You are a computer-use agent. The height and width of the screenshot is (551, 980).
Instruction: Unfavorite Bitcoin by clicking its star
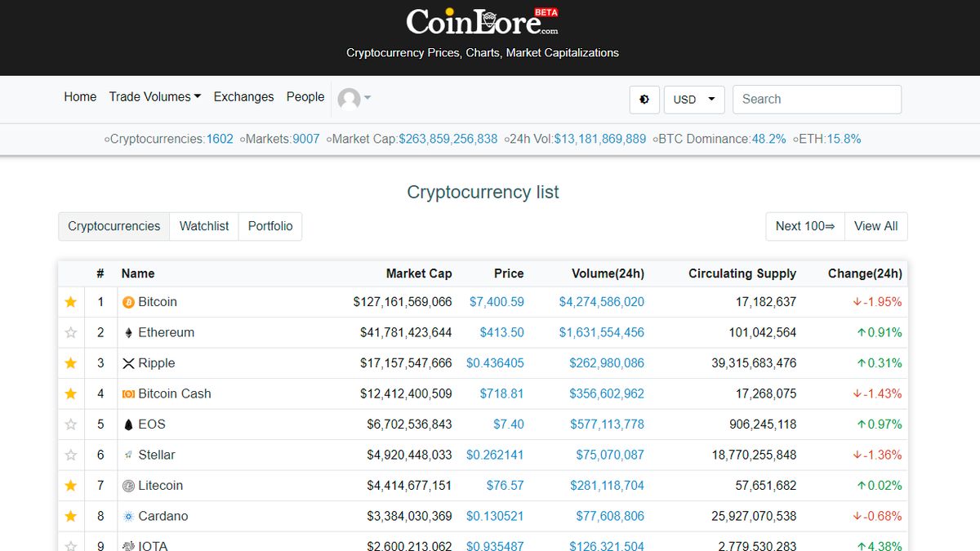coord(70,301)
